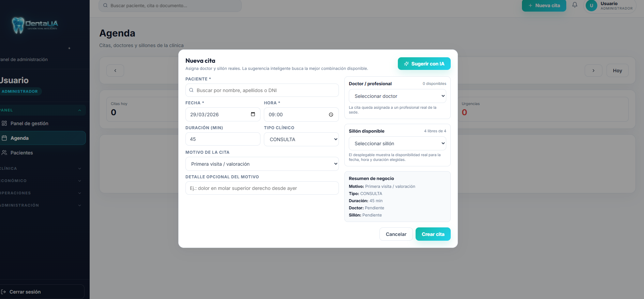Open the Seleccionar sillón dropdown
This screenshot has width=644, height=299.
[397, 144]
